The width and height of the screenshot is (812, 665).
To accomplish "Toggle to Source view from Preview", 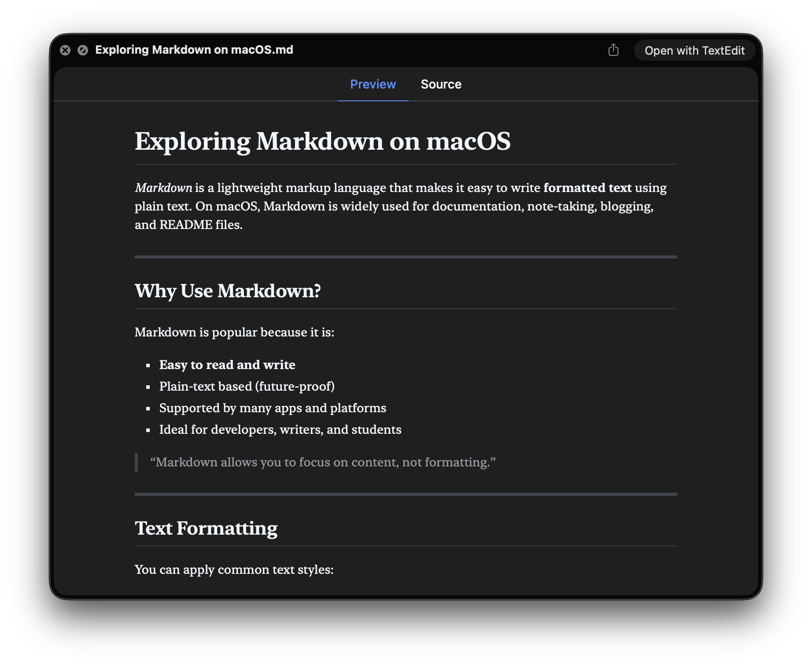I will click(x=441, y=84).
